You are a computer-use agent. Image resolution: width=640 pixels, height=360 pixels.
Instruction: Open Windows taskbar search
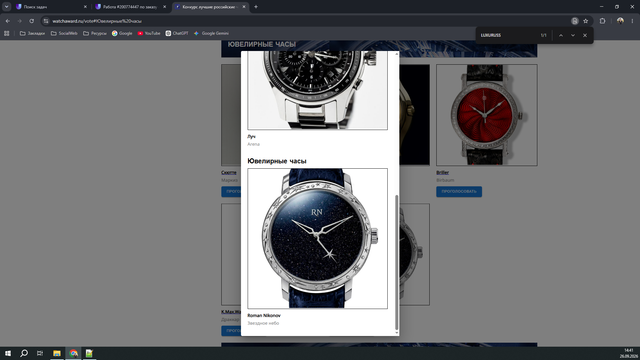(x=24, y=353)
